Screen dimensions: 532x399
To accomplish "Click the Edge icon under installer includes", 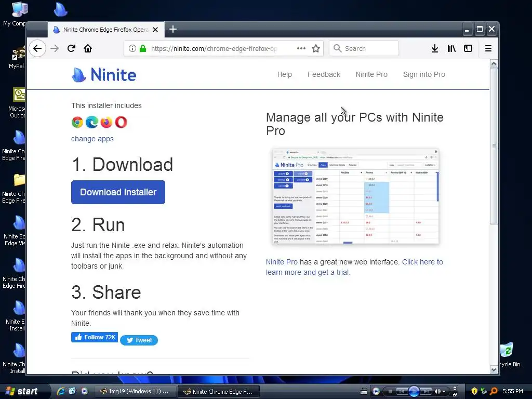I will (x=92, y=122).
